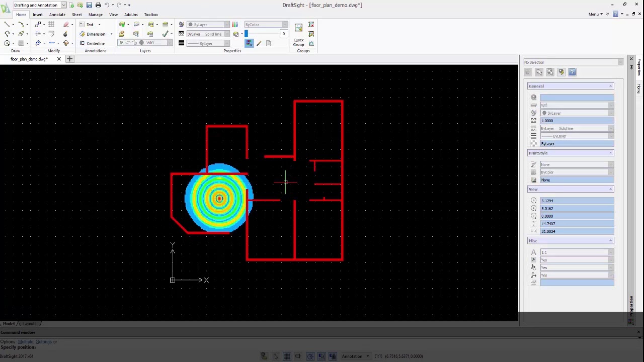Click the Help question mark icon in Properties panel

tap(572, 72)
